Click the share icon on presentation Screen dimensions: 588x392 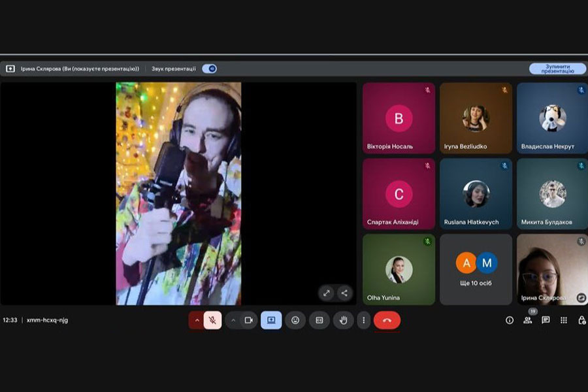pos(344,293)
